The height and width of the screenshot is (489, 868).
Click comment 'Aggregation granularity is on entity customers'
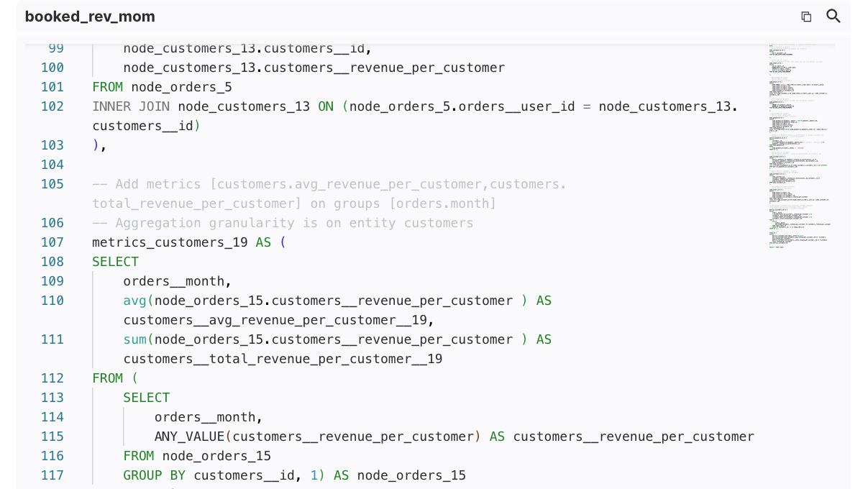coord(283,223)
